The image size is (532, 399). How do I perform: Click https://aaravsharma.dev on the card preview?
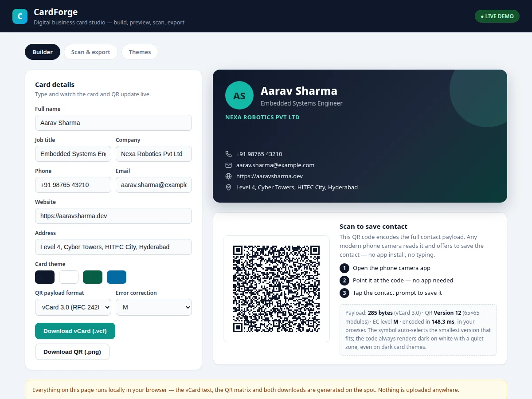tap(270, 176)
